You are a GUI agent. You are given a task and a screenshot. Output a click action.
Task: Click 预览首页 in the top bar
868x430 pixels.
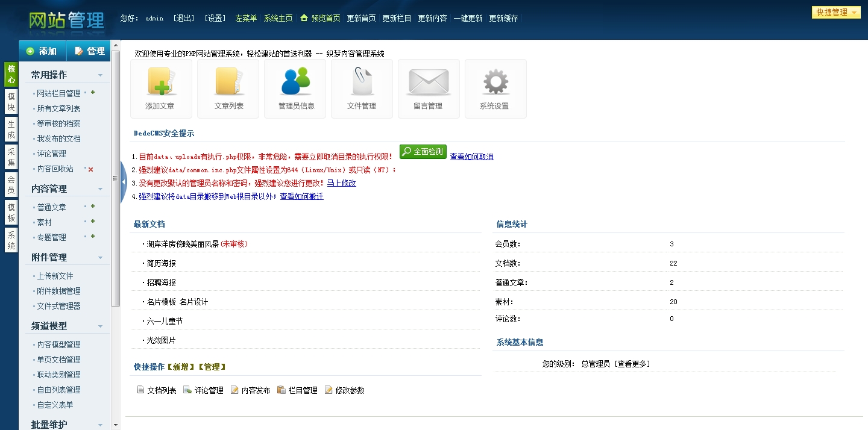click(320, 18)
